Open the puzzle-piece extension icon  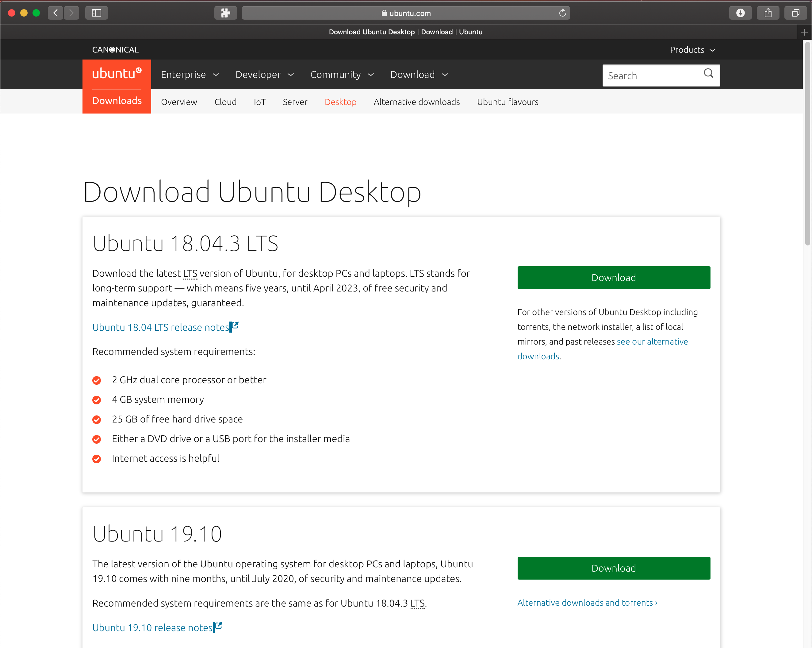(225, 13)
